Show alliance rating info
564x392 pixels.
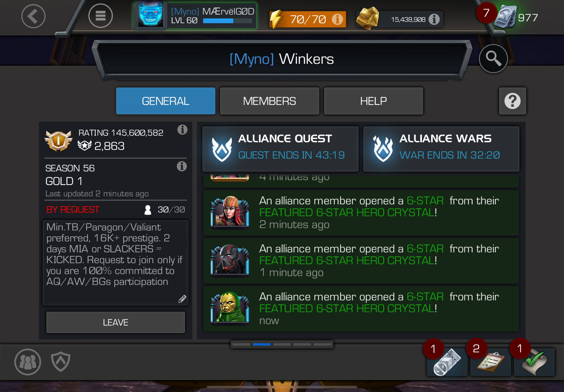click(x=182, y=130)
